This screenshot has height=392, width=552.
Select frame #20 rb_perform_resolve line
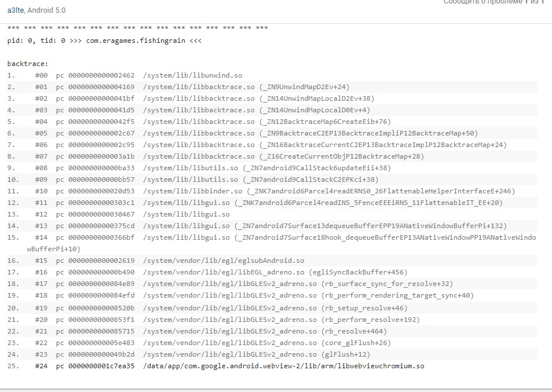(272, 320)
